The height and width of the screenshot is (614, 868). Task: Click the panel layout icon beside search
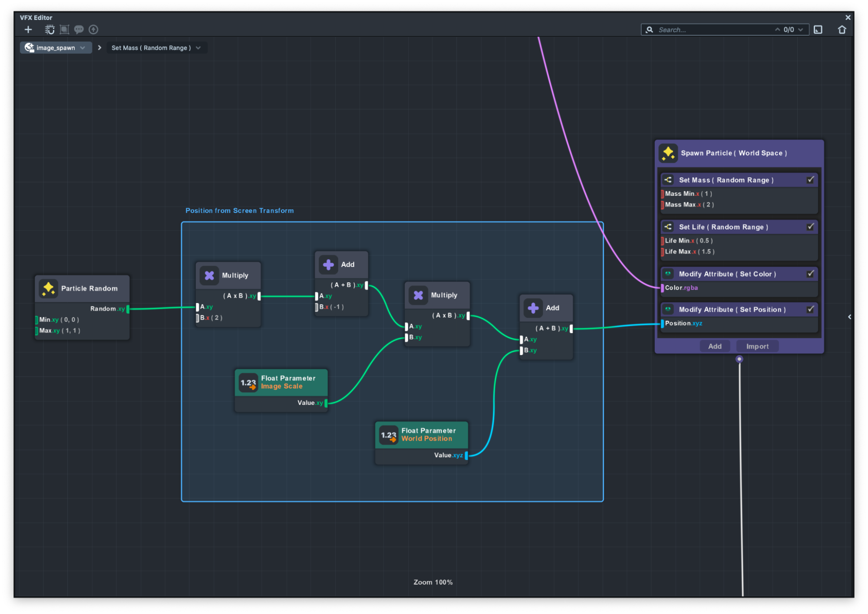(818, 30)
